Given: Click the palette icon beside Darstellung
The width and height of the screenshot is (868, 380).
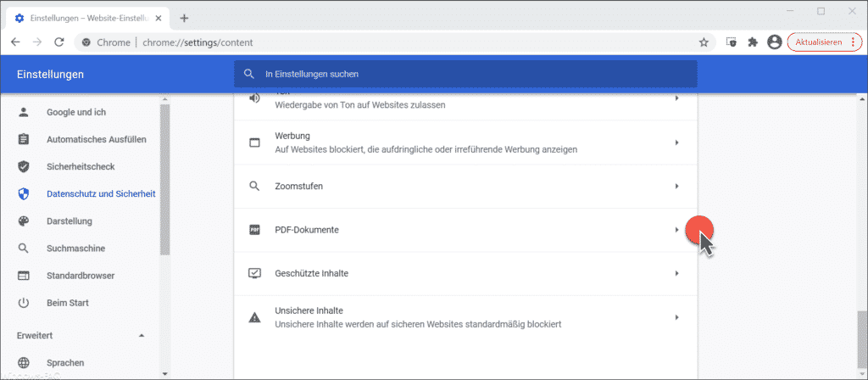Looking at the screenshot, I should 23,221.
